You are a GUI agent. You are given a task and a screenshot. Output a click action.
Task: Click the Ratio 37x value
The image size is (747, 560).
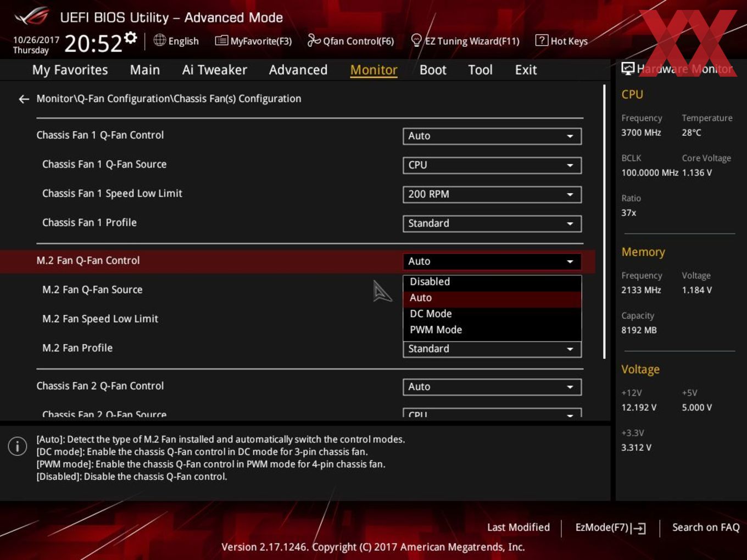pyautogui.click(x=629, y=213)
